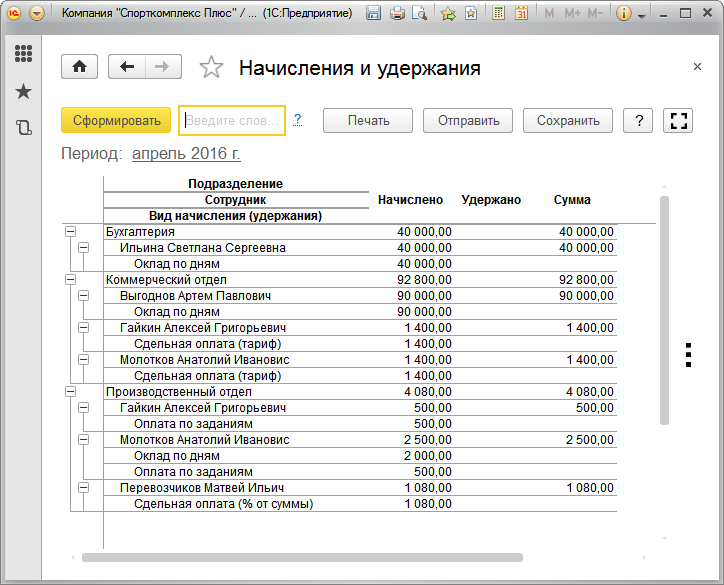The width and height of the screenshot is (724, 585).
Task: Collapse the Производственный отдел group
Action: [70, 392]
